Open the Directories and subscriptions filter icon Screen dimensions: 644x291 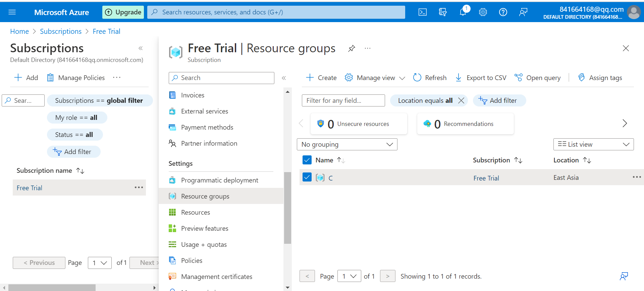tap(443, 12)
